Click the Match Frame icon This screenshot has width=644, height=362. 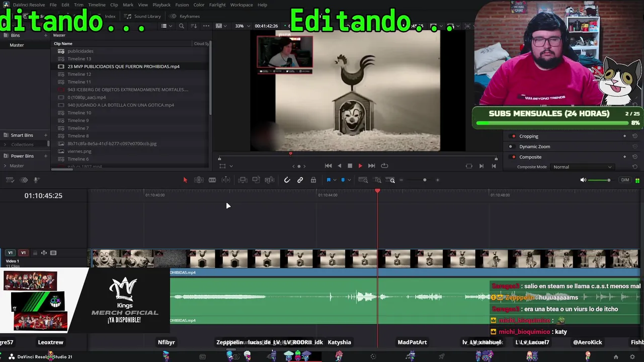point(469,166)
